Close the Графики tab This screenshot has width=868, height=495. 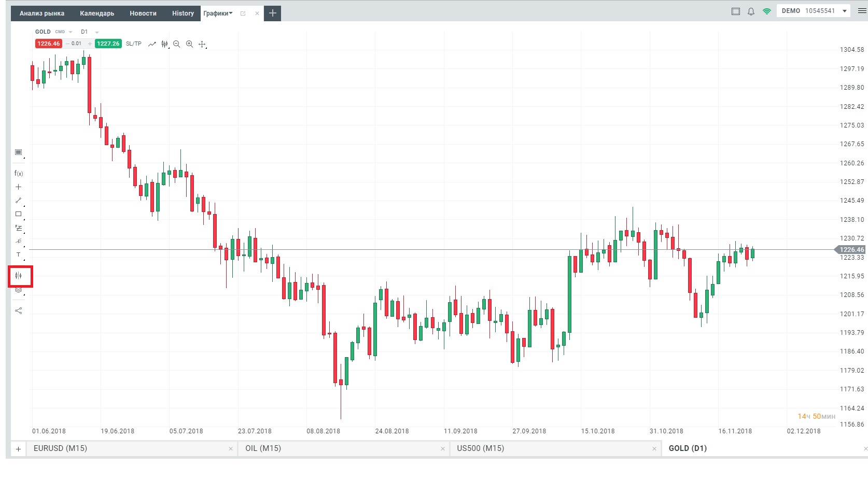(257, 13)
